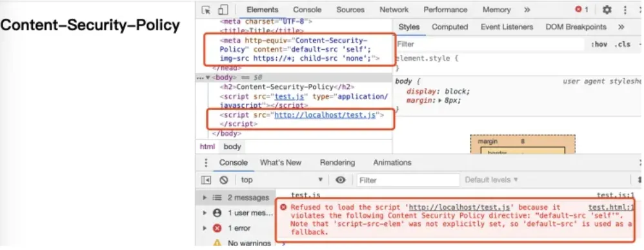
Task: Show more Styles sidebar tabs chevron
Action: pyautogui.click(x=621, y=27)
